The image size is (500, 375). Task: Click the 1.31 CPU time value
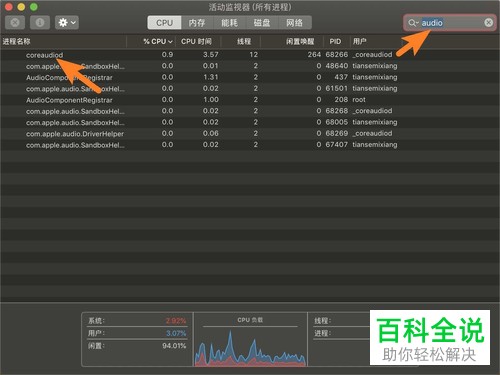click(x=211, y=77)
